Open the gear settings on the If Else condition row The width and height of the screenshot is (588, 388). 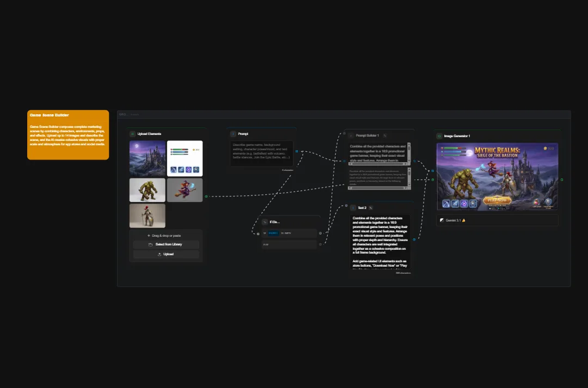[320, 233]
